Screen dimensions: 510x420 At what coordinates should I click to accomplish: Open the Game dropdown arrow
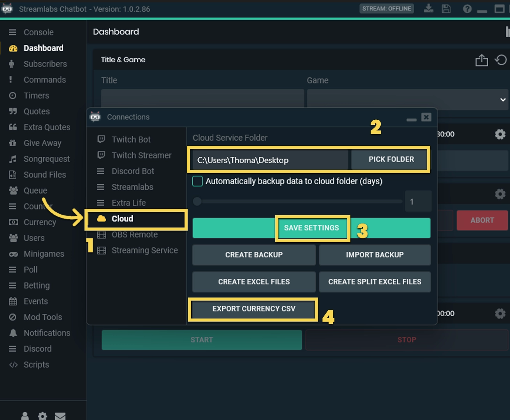tap(503, 100)
